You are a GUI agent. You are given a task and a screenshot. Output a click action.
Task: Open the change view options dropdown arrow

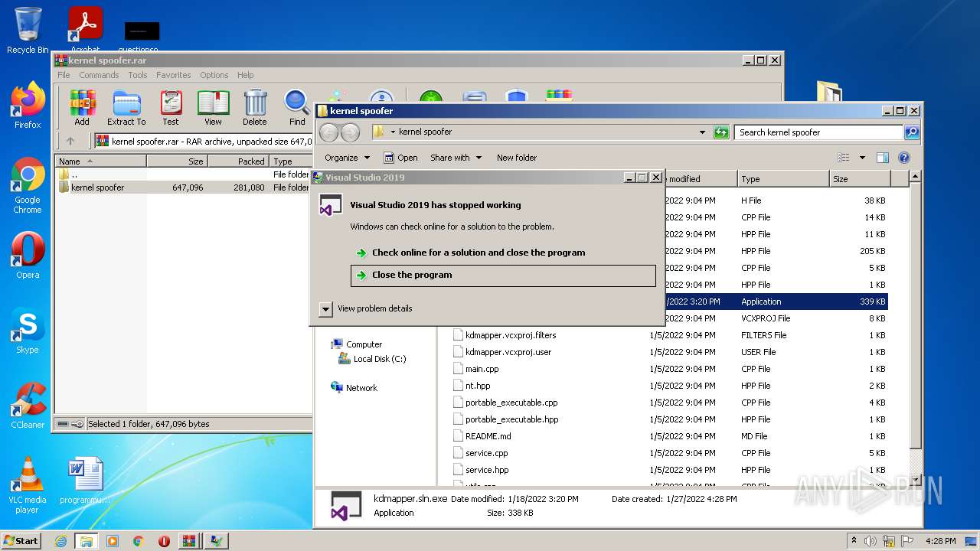click(862, 158)
